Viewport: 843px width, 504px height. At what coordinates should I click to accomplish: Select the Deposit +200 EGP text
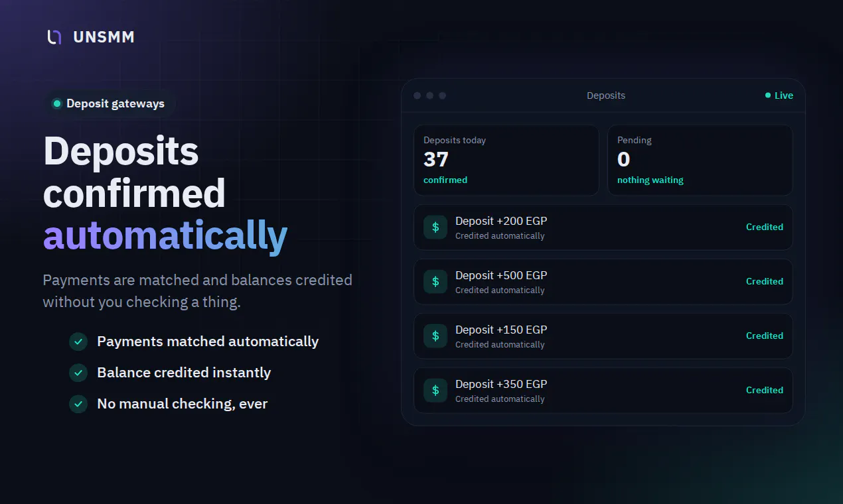[501, 221]
